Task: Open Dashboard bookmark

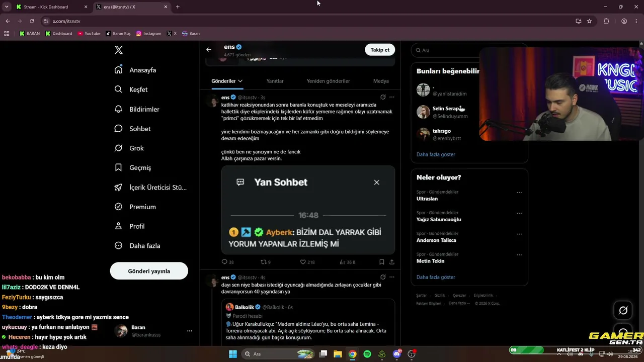Action: (59, 34)
